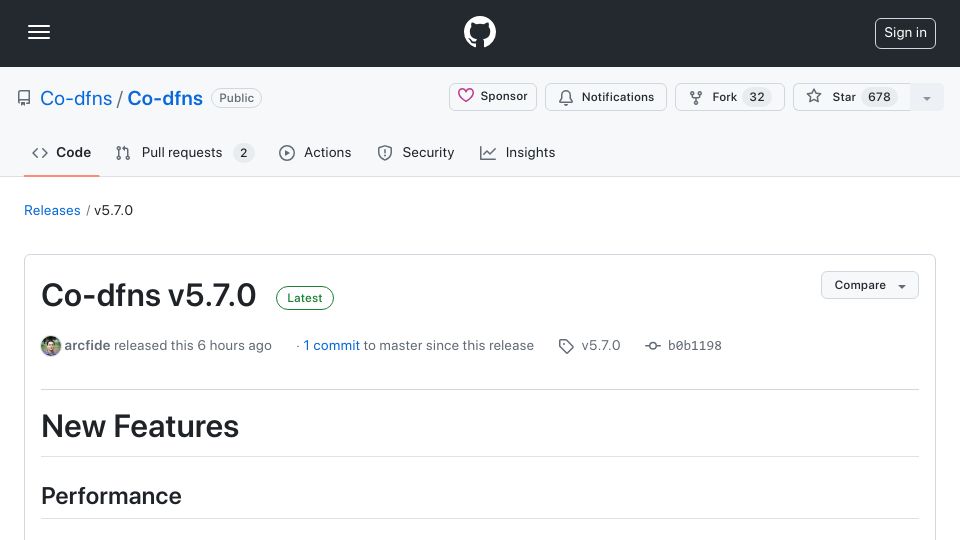960x540 pixels.
Task: Click the pull requests counter 2
Action: click(244, 152)
